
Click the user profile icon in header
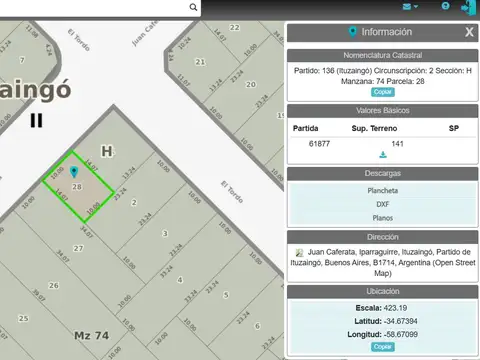click(445, 6)
